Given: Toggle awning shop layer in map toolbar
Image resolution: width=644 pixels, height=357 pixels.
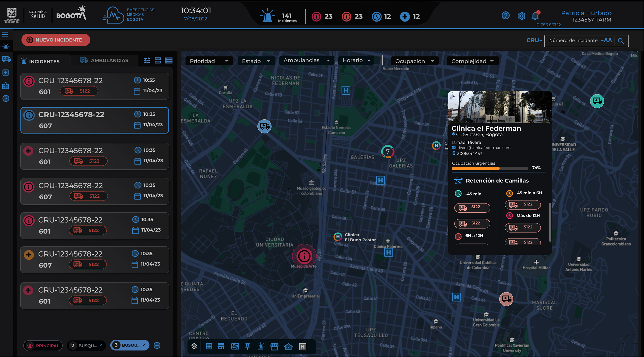Looking at the screenshot, I should pos(274,347).
